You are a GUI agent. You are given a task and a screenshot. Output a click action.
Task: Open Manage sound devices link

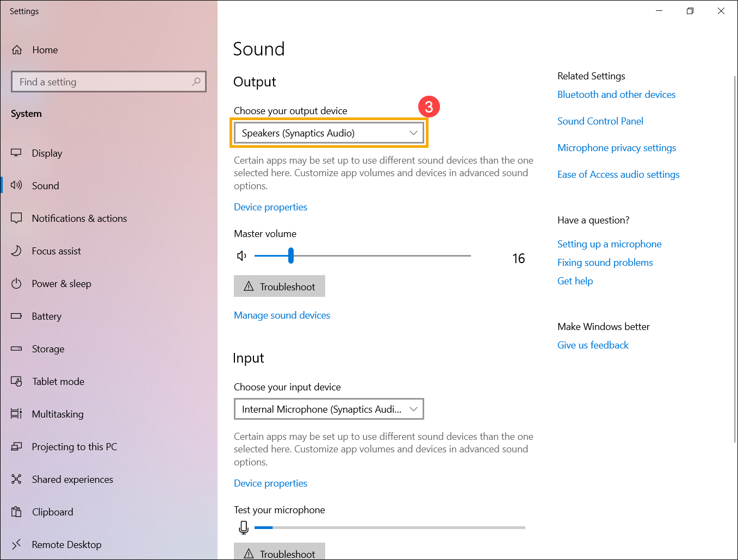pos(282,315)
